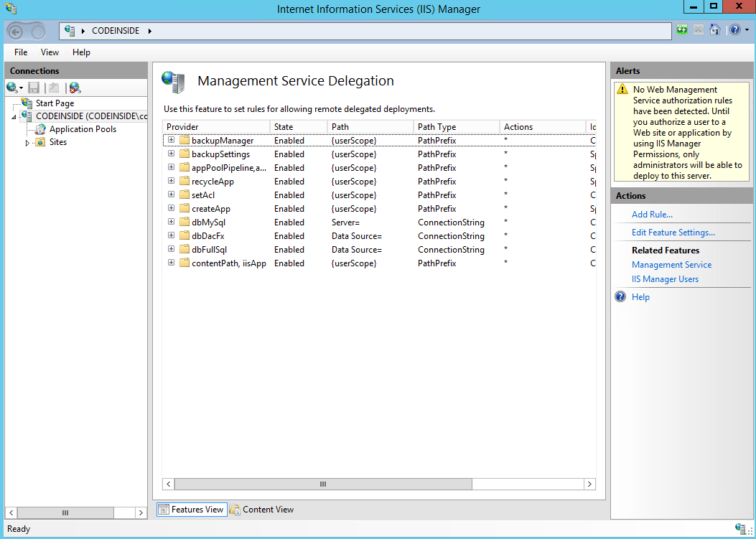The height and width of the screenshot is (539, 756).
Task: Expand the dbFullSql rule row
Action: pyautogui.click(x=171, y=249)
